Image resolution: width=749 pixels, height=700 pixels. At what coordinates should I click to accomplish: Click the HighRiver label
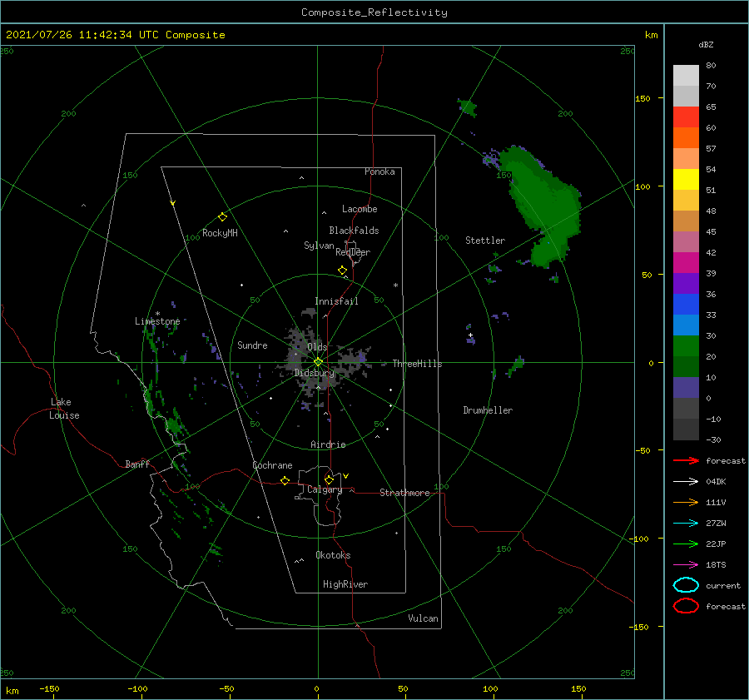point(345,584)
